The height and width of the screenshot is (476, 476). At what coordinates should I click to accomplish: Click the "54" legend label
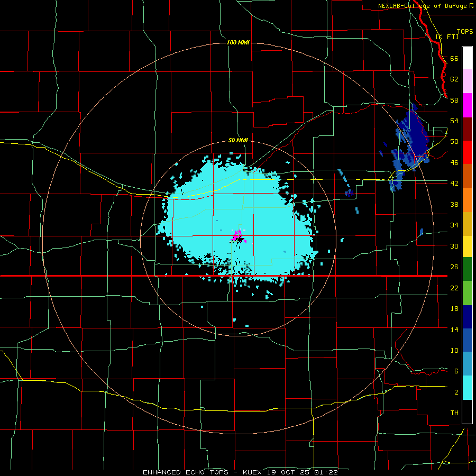pyautogui.click(x=454, y=121)
